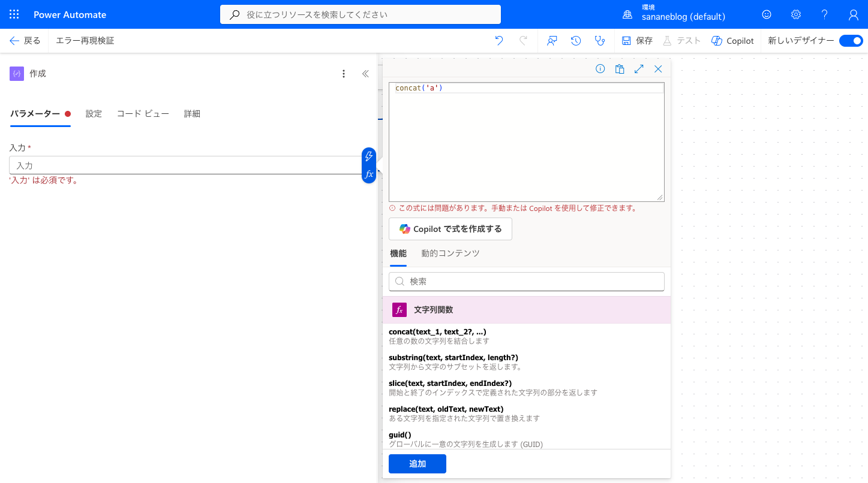The width and height of the screenshot is (868, 483).
Task: Save the flow with 保存
Action: pos(637,41)
